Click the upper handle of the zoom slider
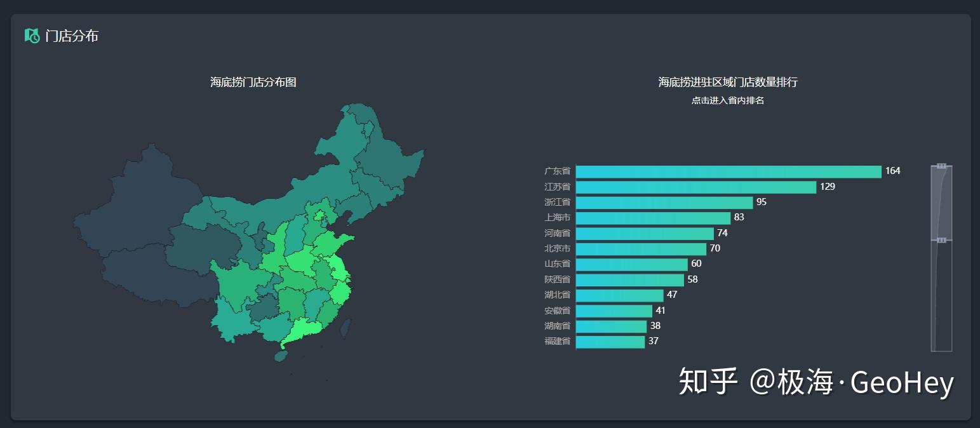The width and height of the screenshot is (980, 428). pos(942,166)
